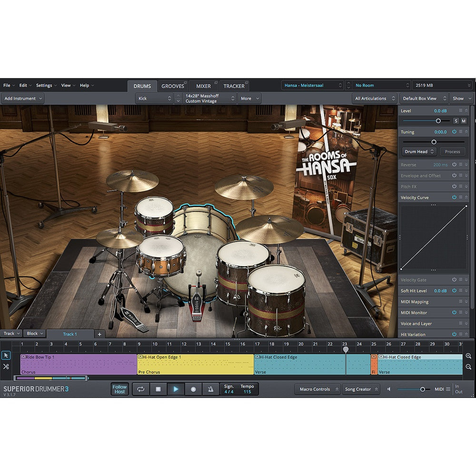Solo the kick with the S button
This screenshot has width=476, height=476.
coord(456,121)
